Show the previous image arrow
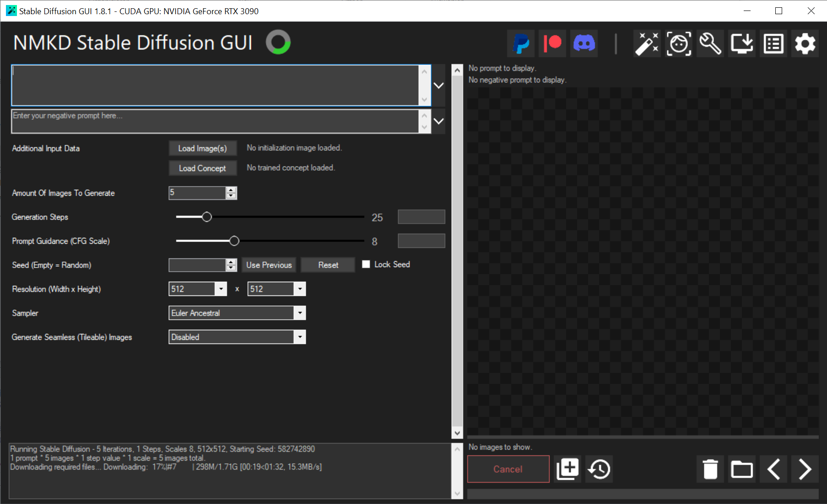Viewport: 827px width, 504px height. pos(773,469)
